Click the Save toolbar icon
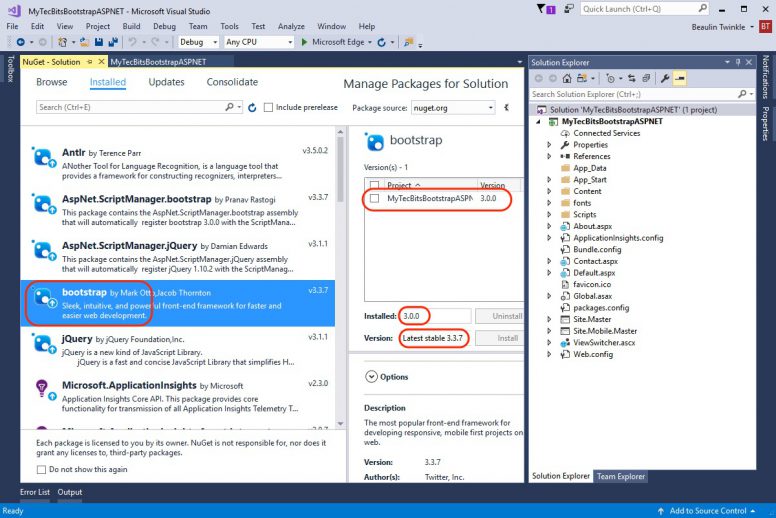The width and height of the screenshot is (776, 518). tap(99, 42)
